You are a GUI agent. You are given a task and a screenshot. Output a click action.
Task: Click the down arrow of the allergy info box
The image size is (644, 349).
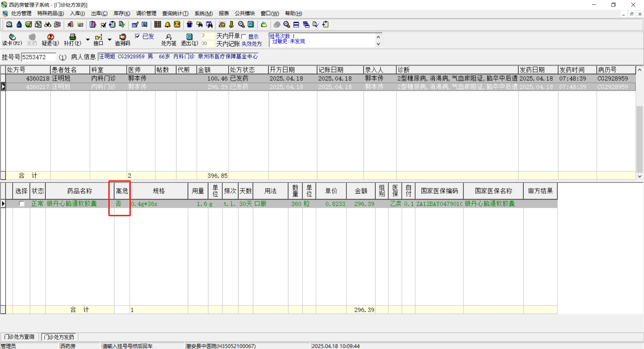pos(378,44)
